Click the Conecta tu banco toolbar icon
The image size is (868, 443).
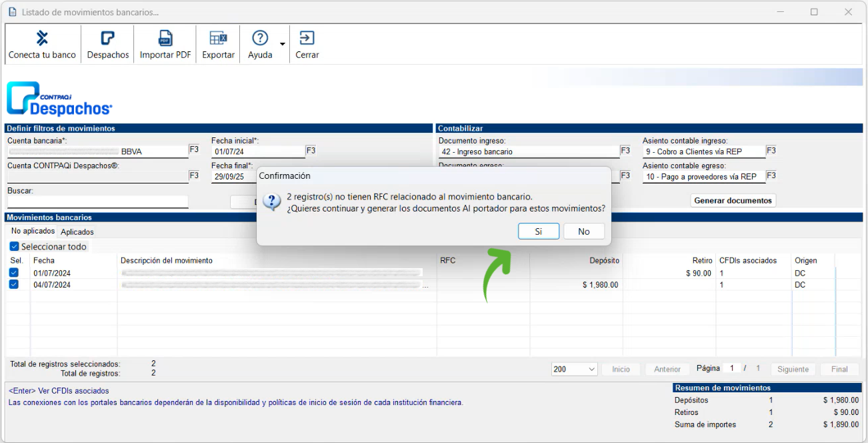pyautogui.click(x=42, y=38)
